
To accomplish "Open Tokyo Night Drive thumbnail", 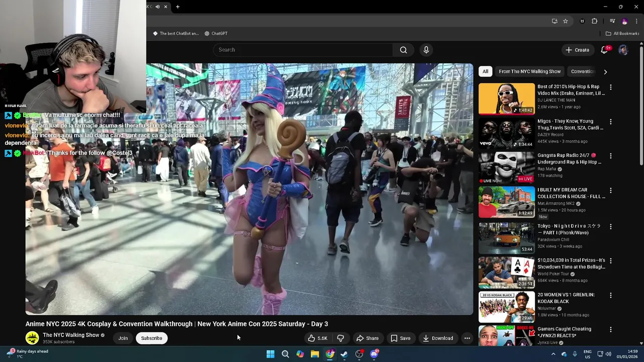I will tap(507, 238).
